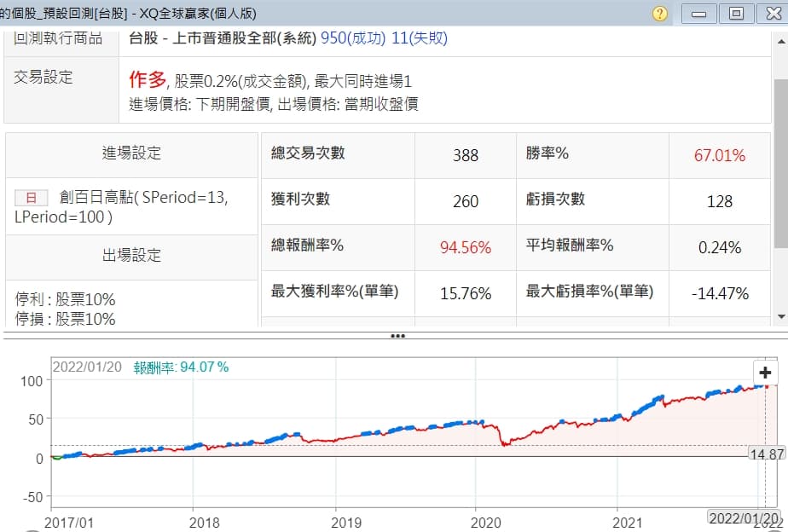788x532 pixels.
Task: Maximize the XQ backtest window
Action: coord(736,14)
